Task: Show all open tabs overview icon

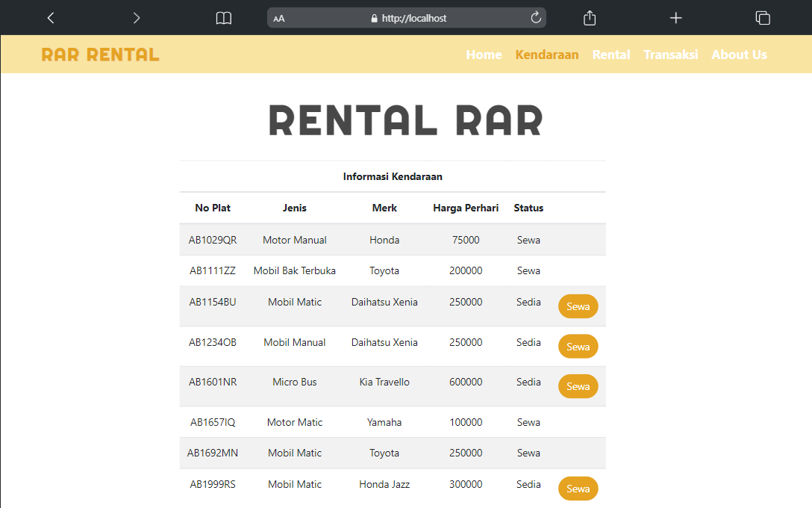Action: (x=763, y=18)
